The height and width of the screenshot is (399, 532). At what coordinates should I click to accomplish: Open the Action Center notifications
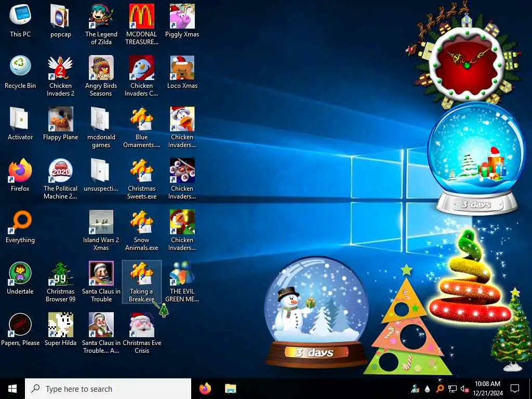coord(515,389)
